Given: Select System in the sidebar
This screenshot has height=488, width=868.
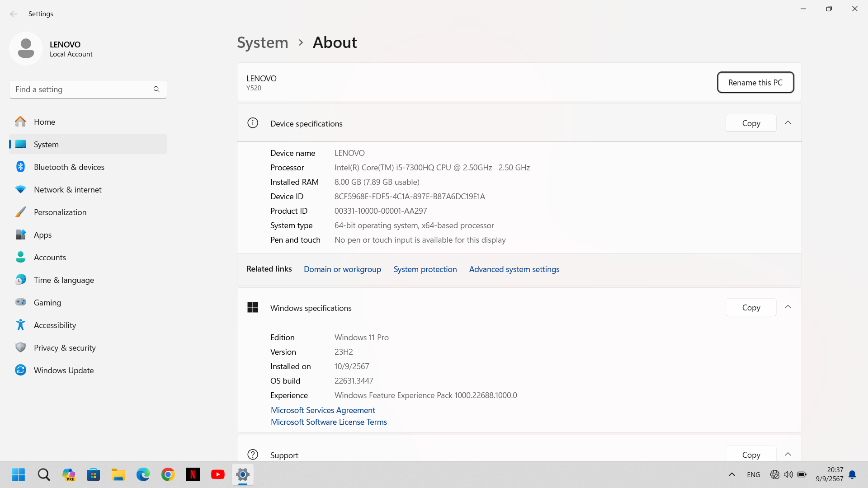Looking at the screenshot, I should coord(88,144).
